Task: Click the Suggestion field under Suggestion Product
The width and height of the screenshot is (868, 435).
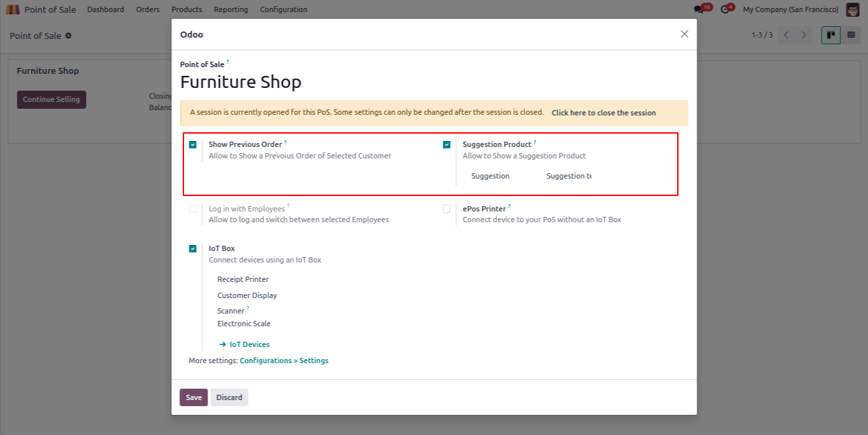Action: click(x=490, y=176)
